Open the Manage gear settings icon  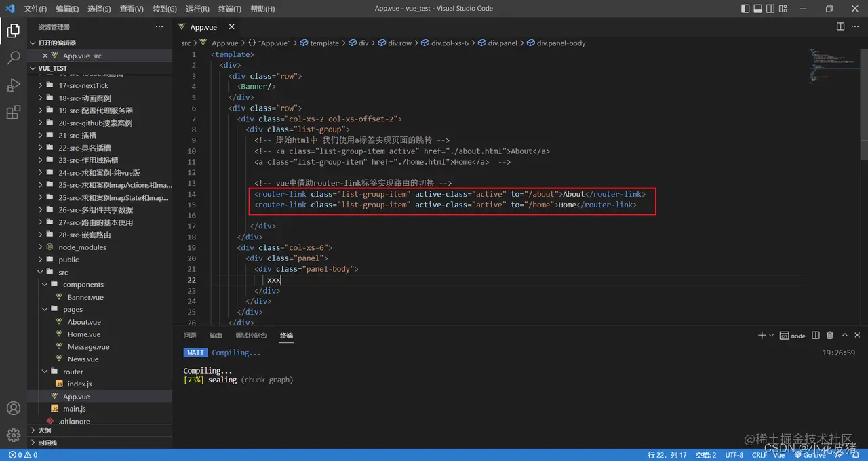coord(13,435)
